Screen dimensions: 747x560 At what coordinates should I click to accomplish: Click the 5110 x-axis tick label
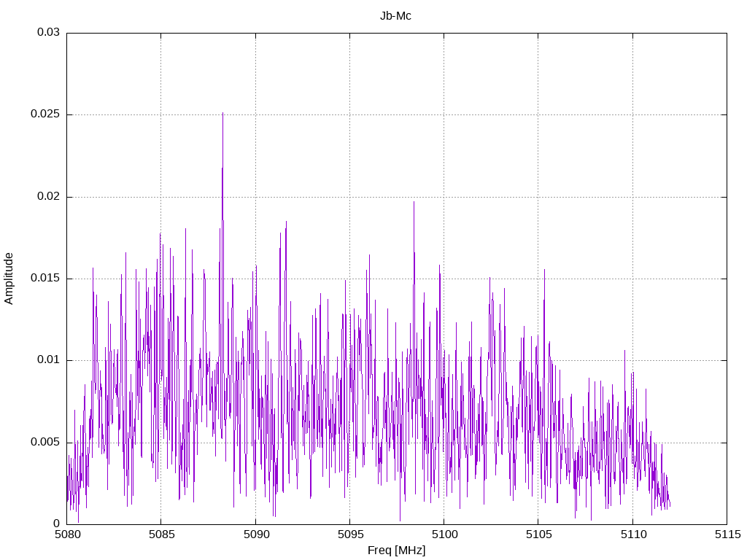point(633,534)
